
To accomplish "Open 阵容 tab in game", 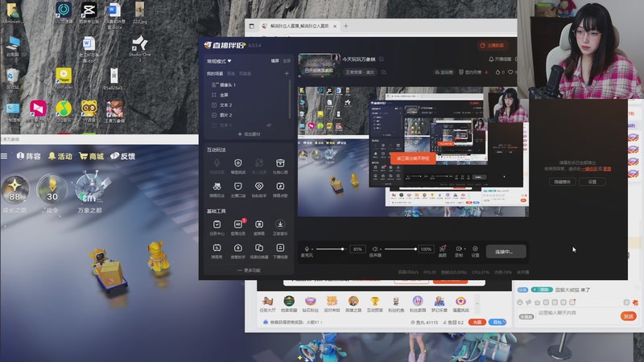I will pos(29,156).
